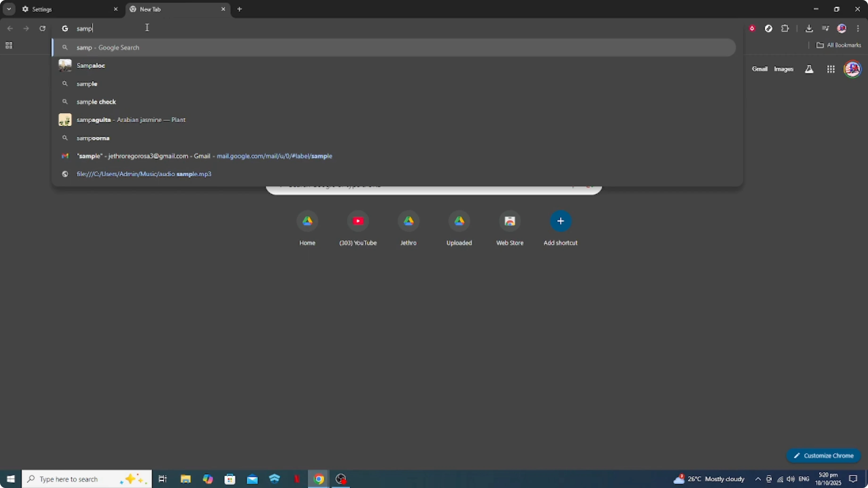
Task: Click the Chrome taskbar icon
Action: click(319, 479)
